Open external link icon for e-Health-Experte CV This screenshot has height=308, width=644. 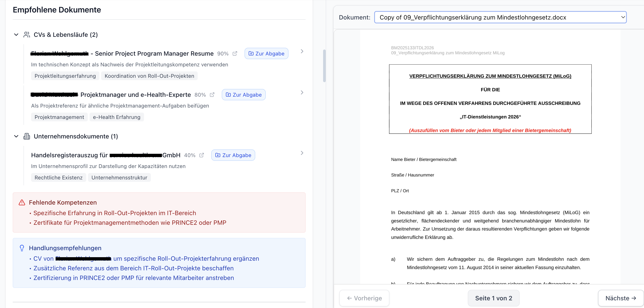click(x=212, y=95)
